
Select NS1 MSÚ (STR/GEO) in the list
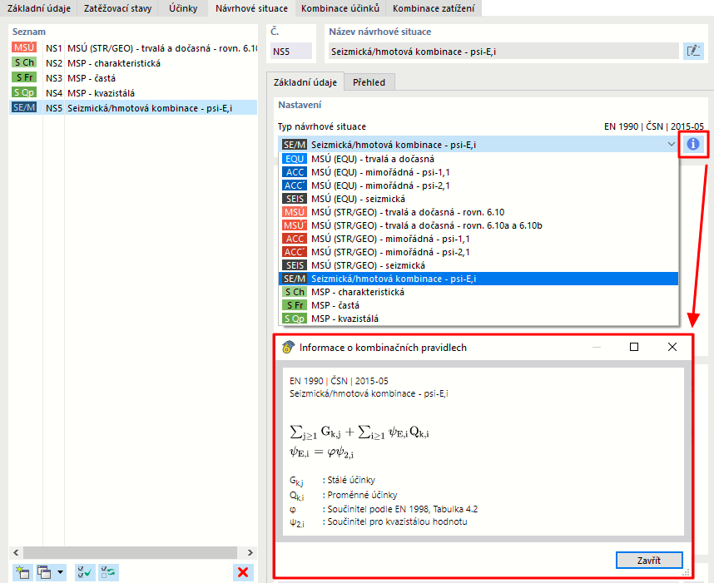tap(133, 47)
